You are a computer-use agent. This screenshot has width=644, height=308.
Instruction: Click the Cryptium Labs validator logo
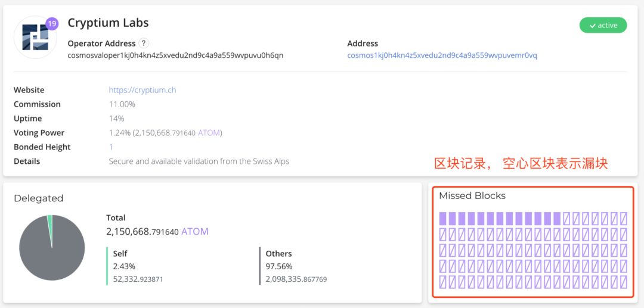point(35,38)
